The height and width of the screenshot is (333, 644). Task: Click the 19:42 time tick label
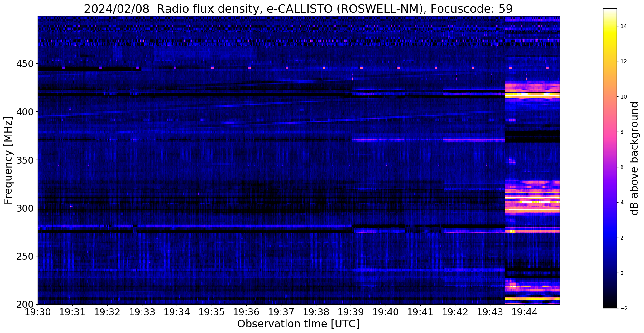click(455, 312)
